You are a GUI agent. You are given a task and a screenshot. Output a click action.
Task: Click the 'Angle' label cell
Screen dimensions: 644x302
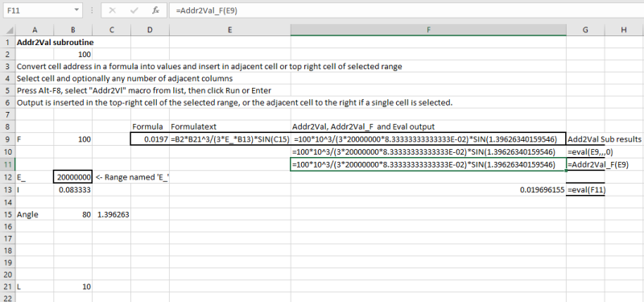[35, 214]
